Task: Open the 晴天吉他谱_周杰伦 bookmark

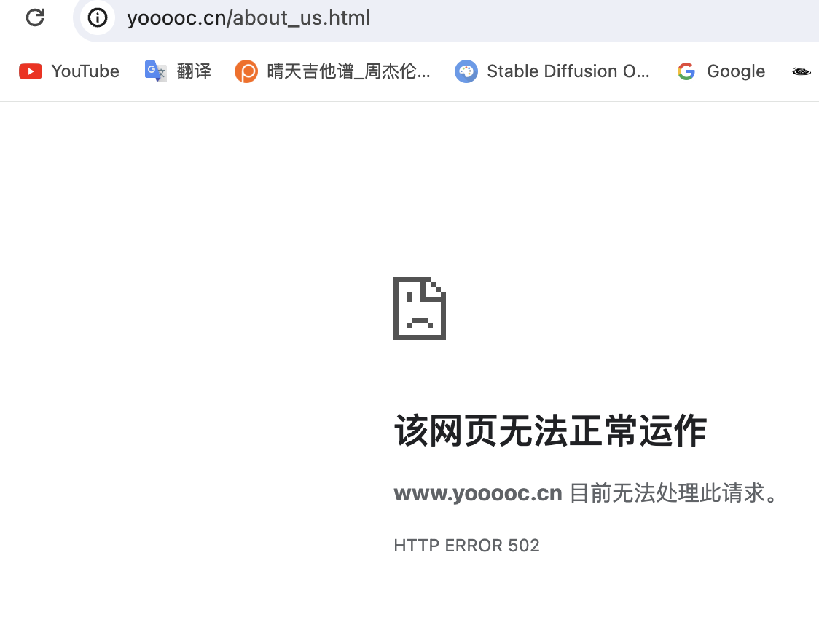Action: point(348,71)
